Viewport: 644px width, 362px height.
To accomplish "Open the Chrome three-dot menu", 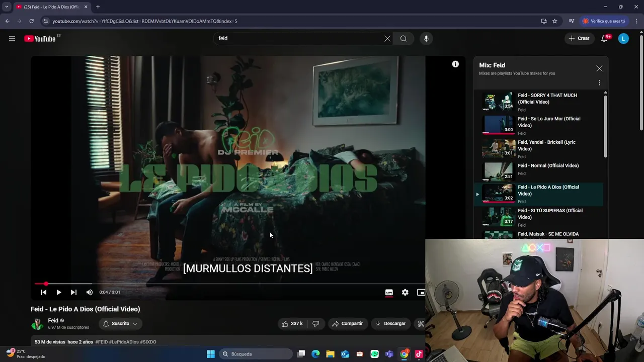I will 637,21.
